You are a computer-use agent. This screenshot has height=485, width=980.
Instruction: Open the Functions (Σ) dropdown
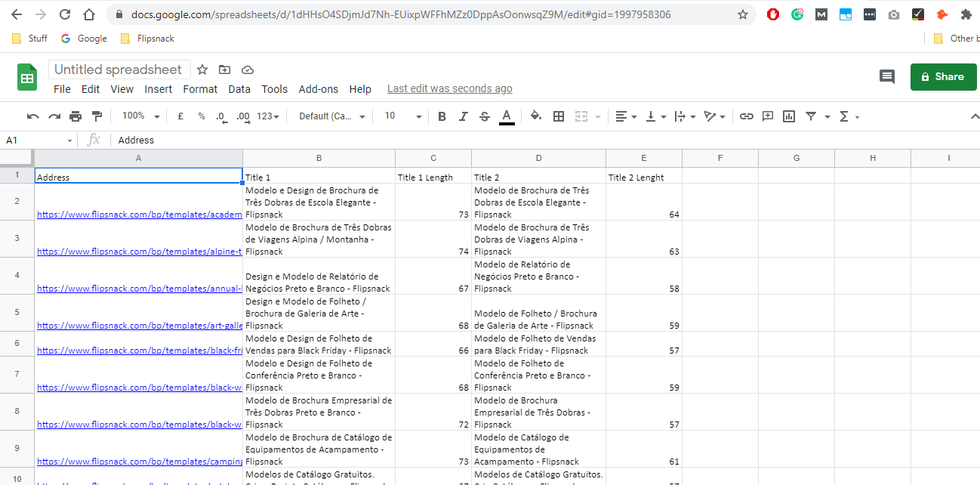[849, 116]
